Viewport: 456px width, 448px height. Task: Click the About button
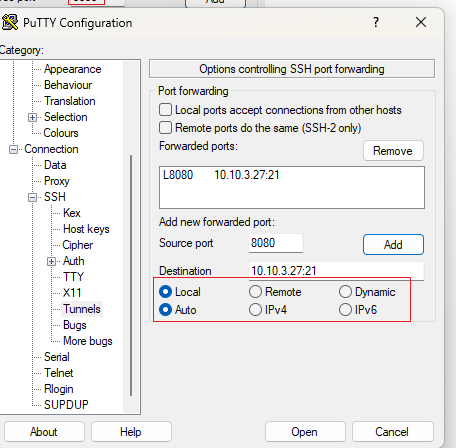tap(44, 432)
